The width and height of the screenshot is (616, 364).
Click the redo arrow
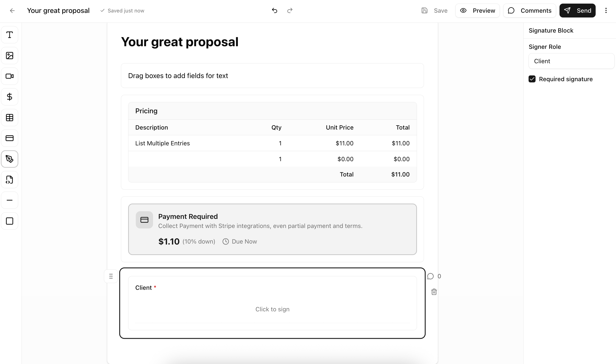coord(290,11)
